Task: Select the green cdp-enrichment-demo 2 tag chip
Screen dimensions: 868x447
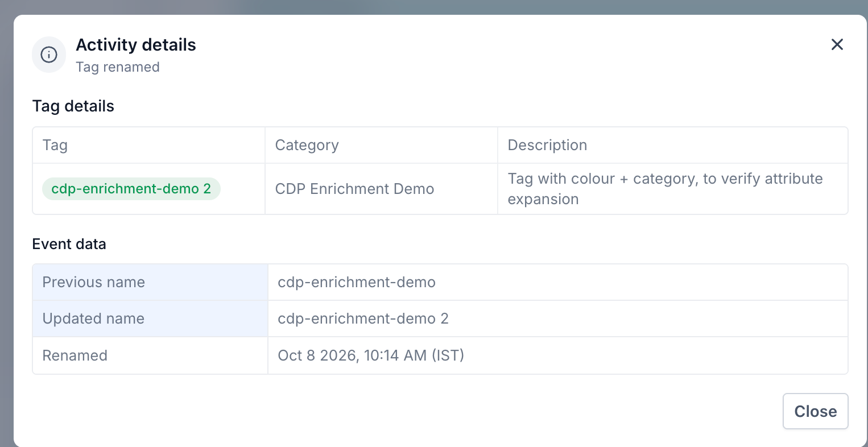Action: tap(131, 189)
